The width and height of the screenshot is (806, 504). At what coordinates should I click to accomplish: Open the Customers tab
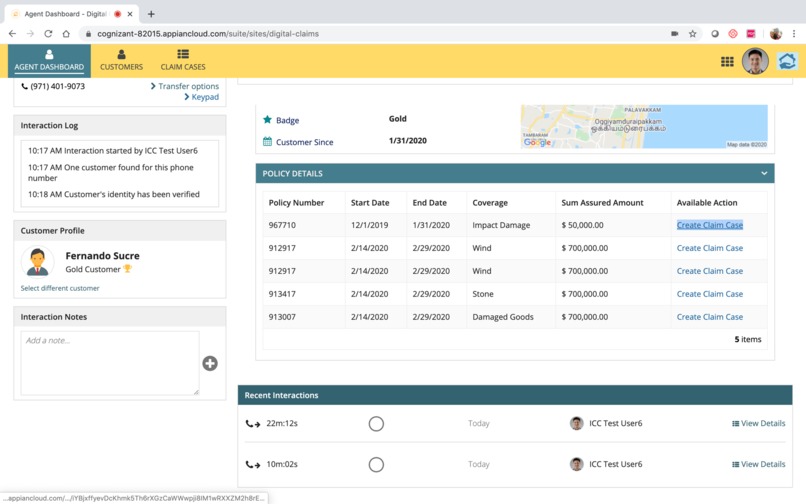pyautogui.click(x=121, y=60)
